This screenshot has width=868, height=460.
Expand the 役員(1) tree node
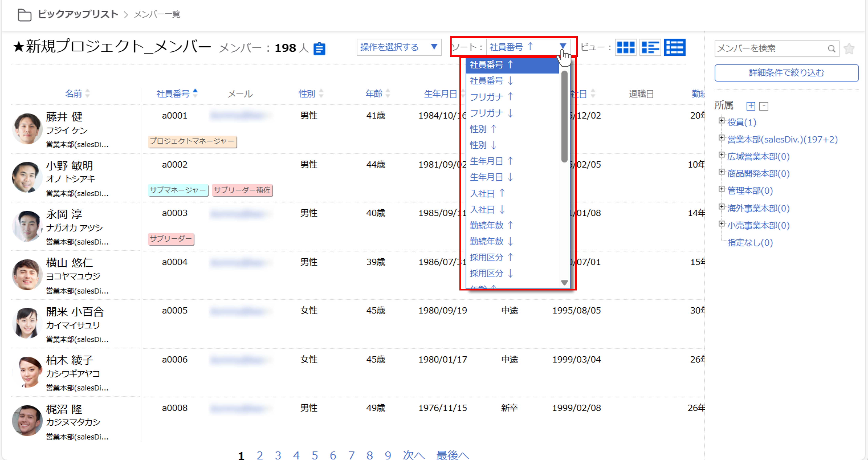click(721, 120)
